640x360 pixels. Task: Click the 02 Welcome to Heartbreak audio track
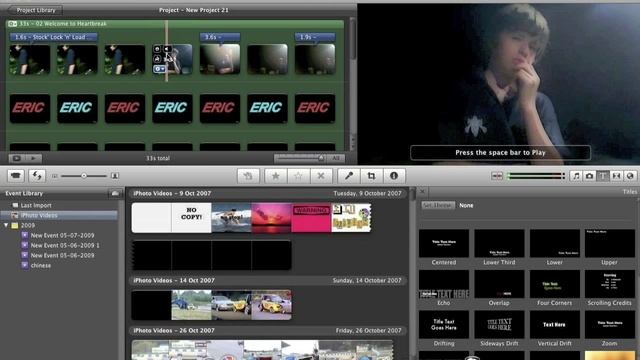(175, 24)
